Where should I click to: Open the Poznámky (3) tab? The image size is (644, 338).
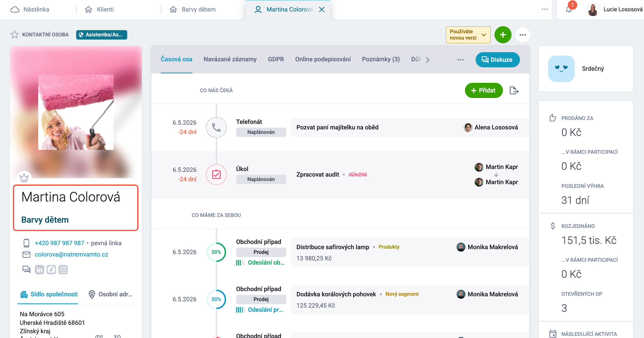pos(381,59)
